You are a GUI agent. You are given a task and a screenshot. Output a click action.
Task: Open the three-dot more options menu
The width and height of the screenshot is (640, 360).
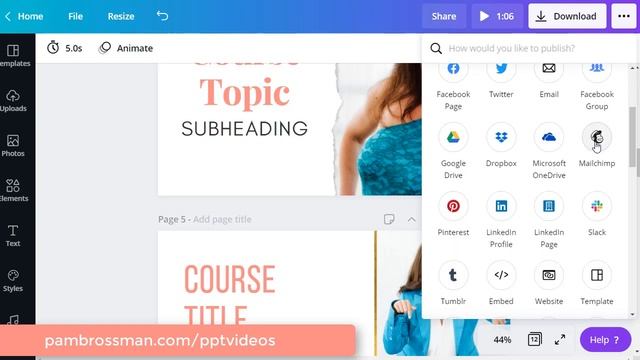[x=624, y=16]
